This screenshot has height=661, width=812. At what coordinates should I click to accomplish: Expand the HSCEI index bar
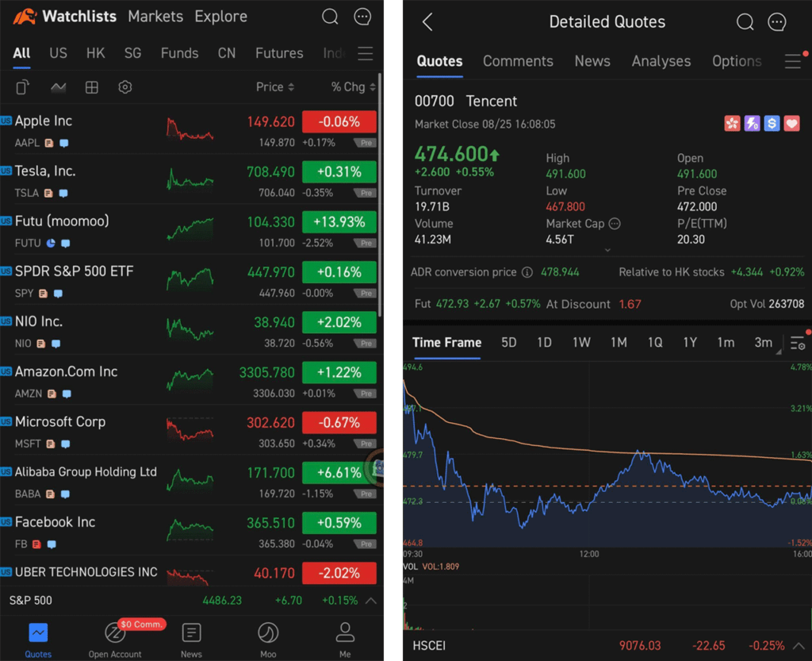coord(799,646)
